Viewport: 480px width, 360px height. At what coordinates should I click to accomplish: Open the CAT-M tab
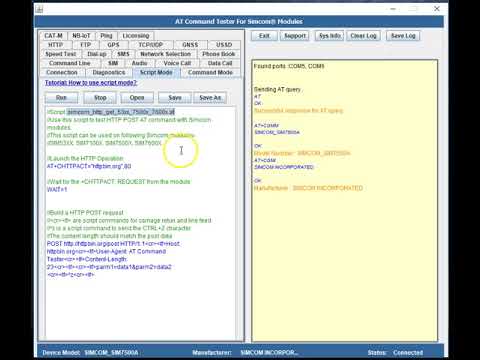pyautogui.click(x=53, y=36)
